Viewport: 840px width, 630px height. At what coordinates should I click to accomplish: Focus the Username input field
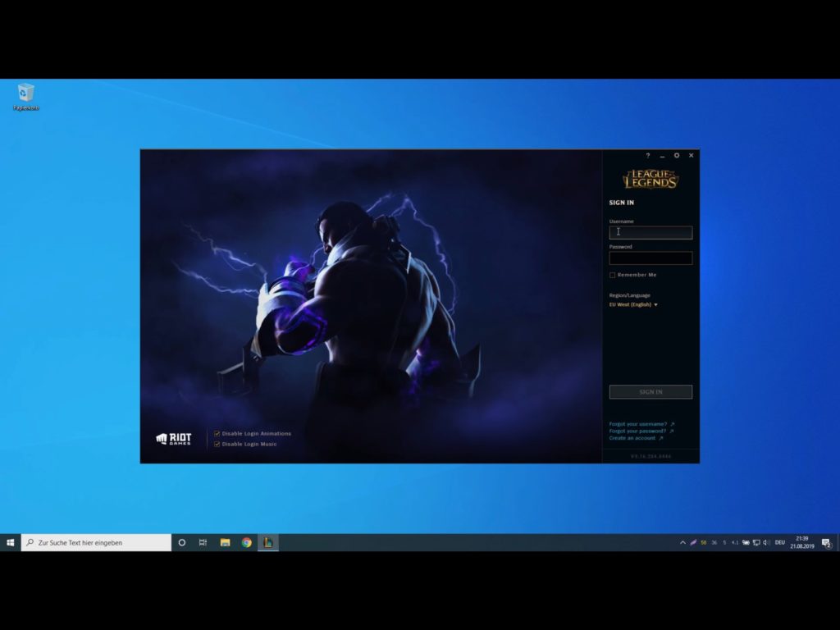651,232
